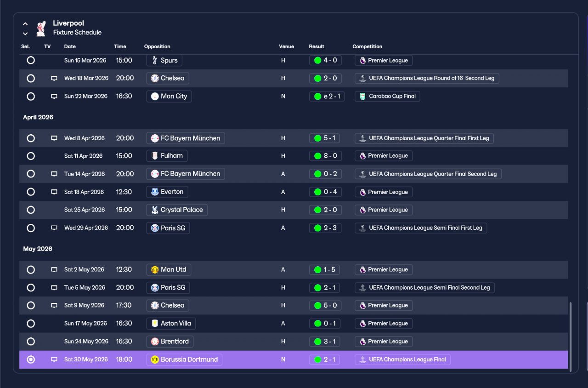Sort by the Competition column header

(x=367, y=46)
